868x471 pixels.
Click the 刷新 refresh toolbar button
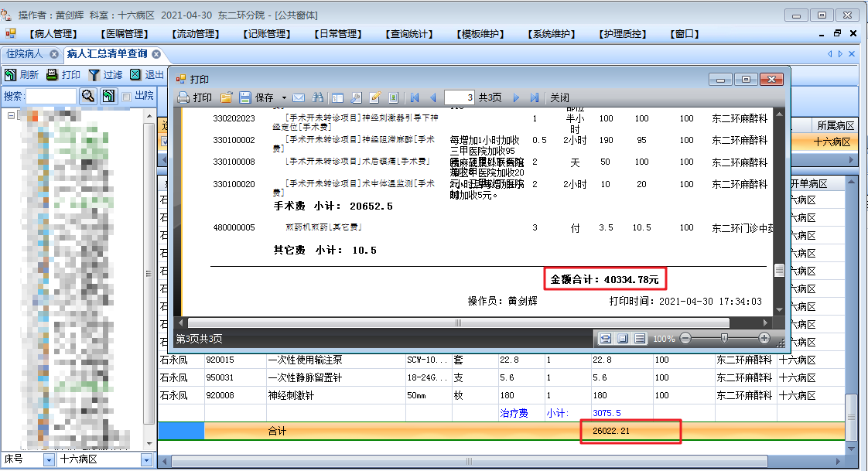click(22, 74)
